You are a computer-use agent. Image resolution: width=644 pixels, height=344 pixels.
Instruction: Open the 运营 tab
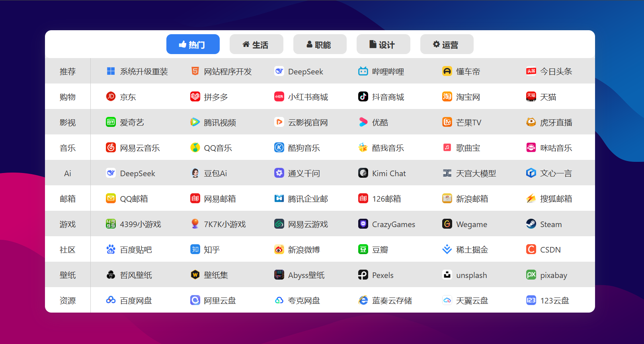[446, 45]
